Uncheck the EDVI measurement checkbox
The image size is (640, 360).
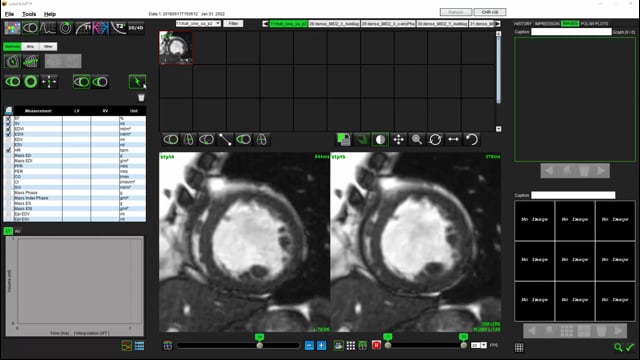[8, 129]
